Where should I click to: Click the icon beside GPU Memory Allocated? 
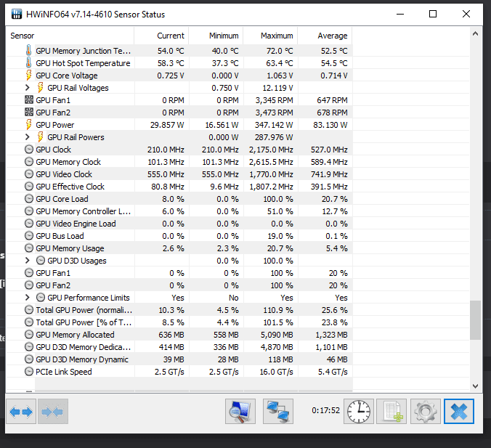pyautogui.click(x=29, y=335)
